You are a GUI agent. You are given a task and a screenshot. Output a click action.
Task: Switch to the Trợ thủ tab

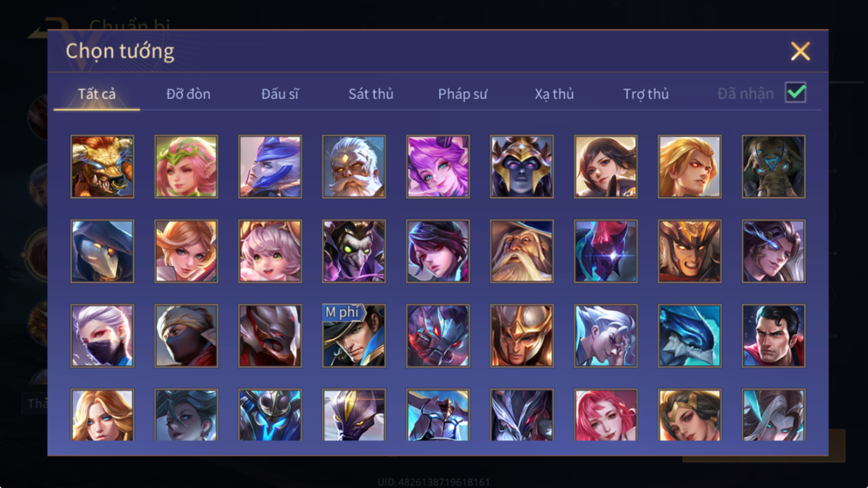coord(646,94)
